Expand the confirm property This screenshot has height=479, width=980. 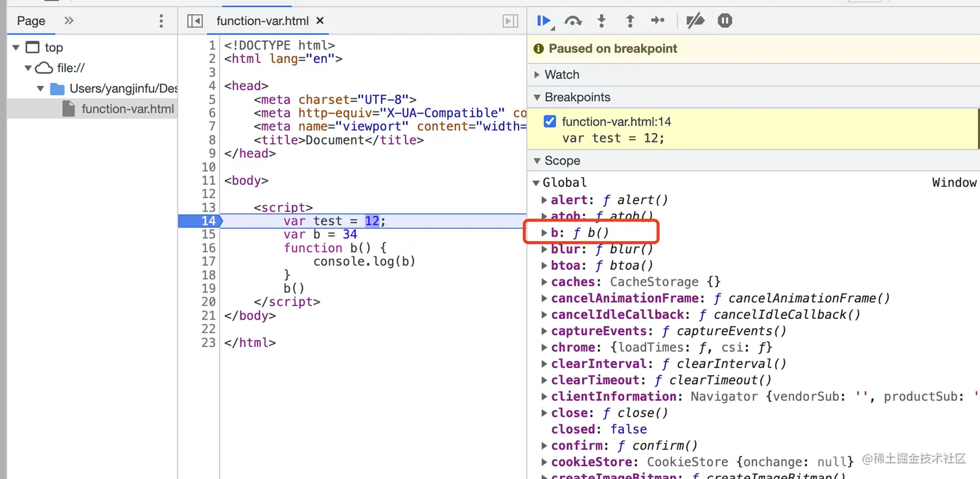544,445
